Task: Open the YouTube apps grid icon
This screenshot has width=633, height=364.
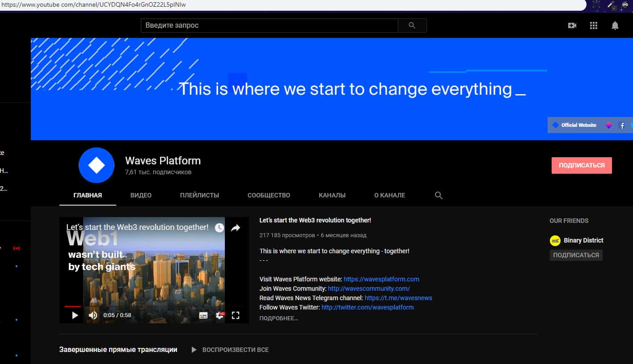Action: coord(593,25)
